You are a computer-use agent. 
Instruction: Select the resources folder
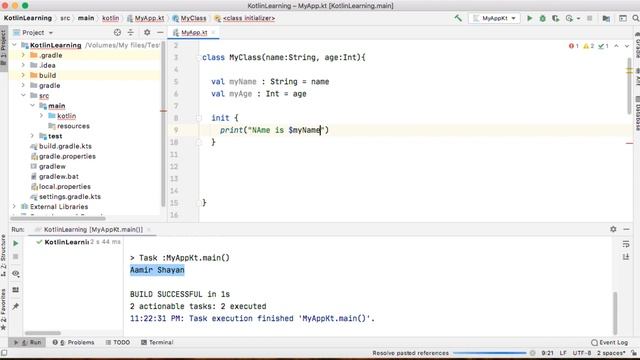point(73,126)
